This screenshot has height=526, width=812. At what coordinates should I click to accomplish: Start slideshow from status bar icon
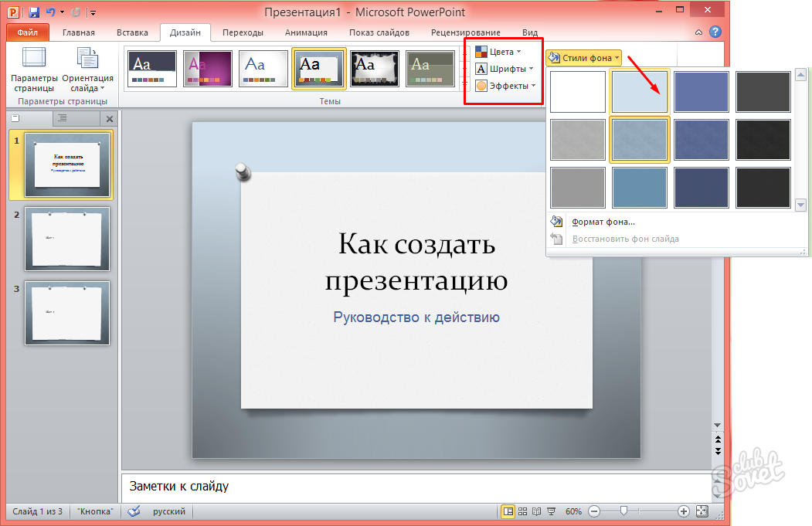point(552,511)
